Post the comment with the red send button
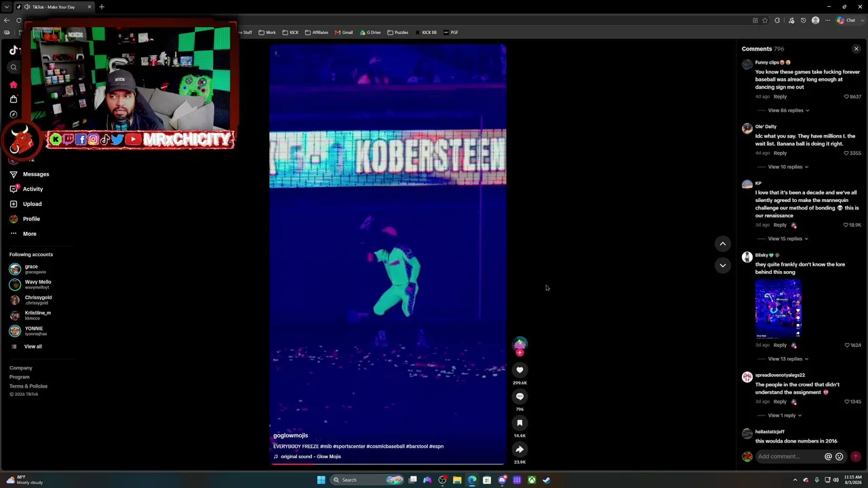The width and height of the screenshot is (868, 488). (856, 457)
